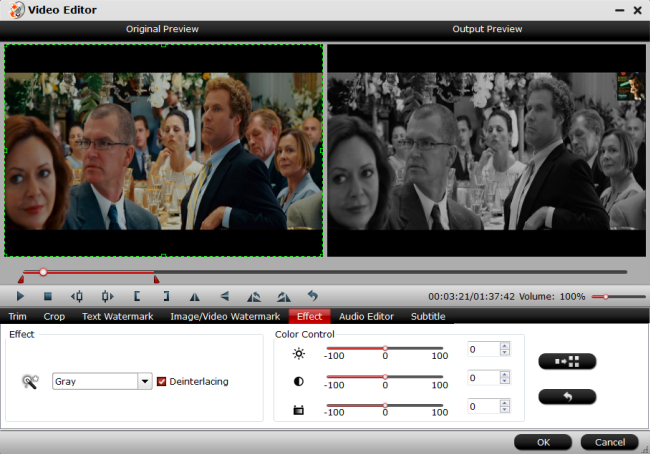This screenshot has height=454, width=650.
Task: Click the OK button
Action: [543, 442]
